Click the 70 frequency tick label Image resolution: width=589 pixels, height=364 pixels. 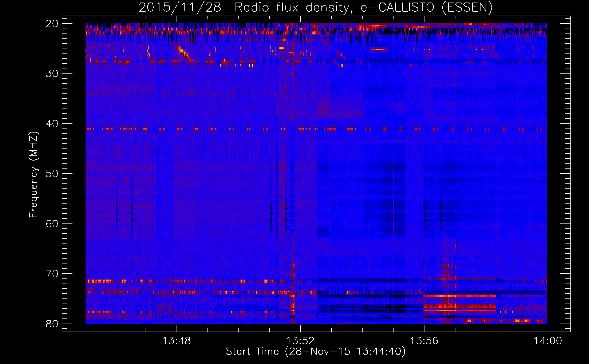click(52, 274)
